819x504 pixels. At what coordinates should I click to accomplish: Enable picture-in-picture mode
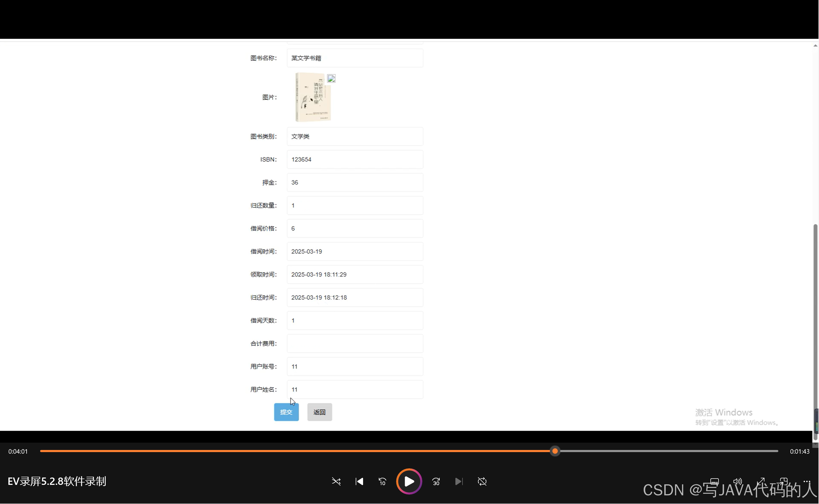pyautogui.click(x=784, y=481)
